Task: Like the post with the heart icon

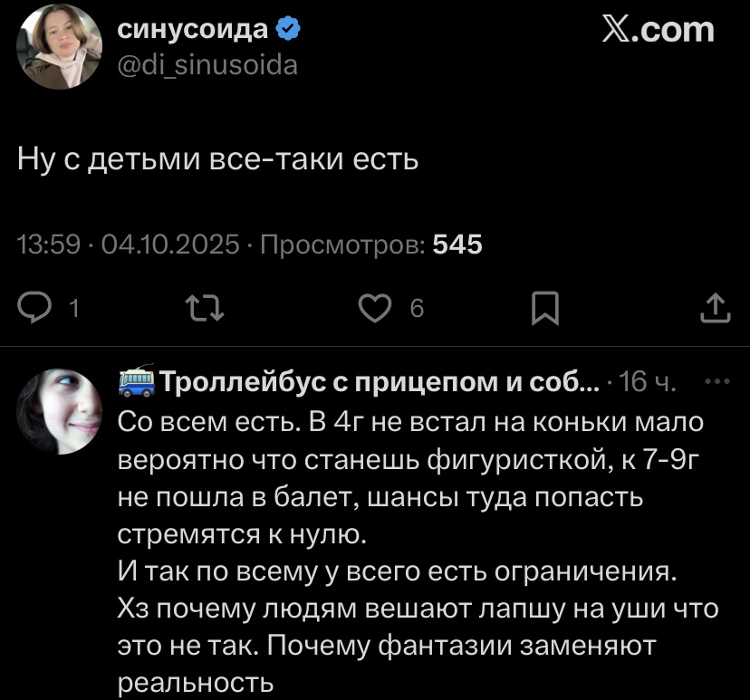Action: [x=370, y=310]
